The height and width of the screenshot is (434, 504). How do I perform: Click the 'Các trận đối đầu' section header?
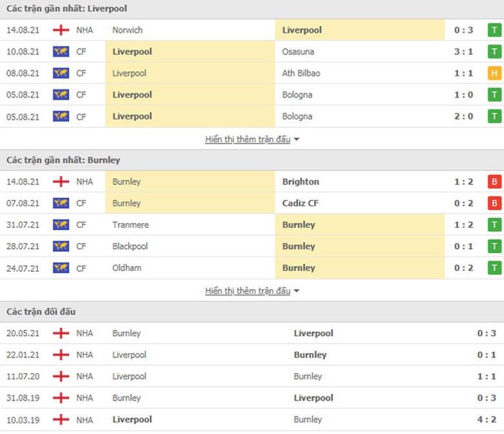41,312
